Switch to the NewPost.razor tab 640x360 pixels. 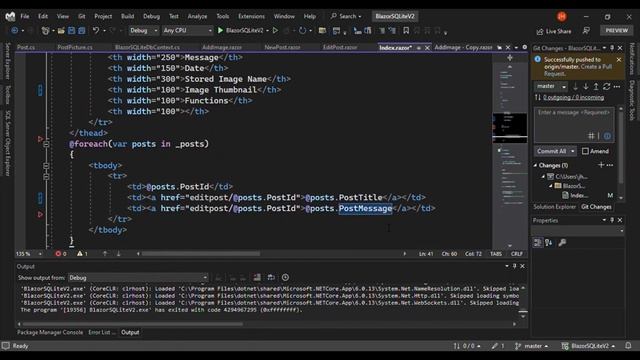(282, 47)
